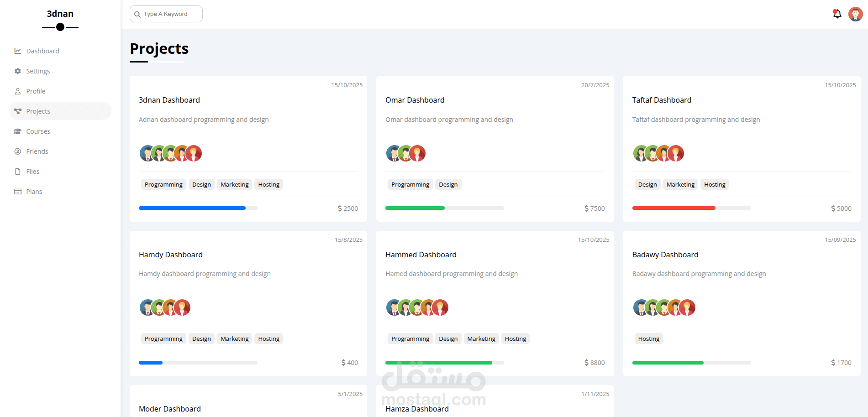Image resolution: width=868 pixels, height=417 pixels.
Task: Open the user avatar in top bar
Action: click(x=855, y=14)
